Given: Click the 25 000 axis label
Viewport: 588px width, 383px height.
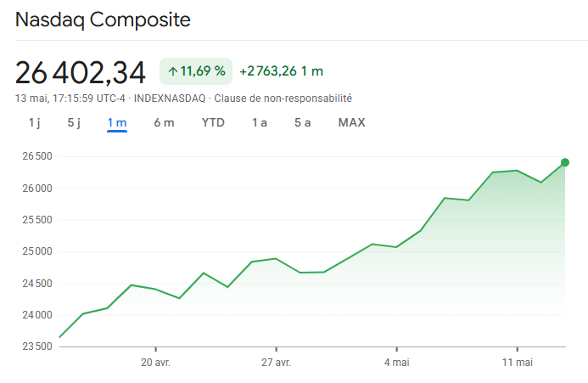Looking at the screenshot, I should tap(37, 251).
